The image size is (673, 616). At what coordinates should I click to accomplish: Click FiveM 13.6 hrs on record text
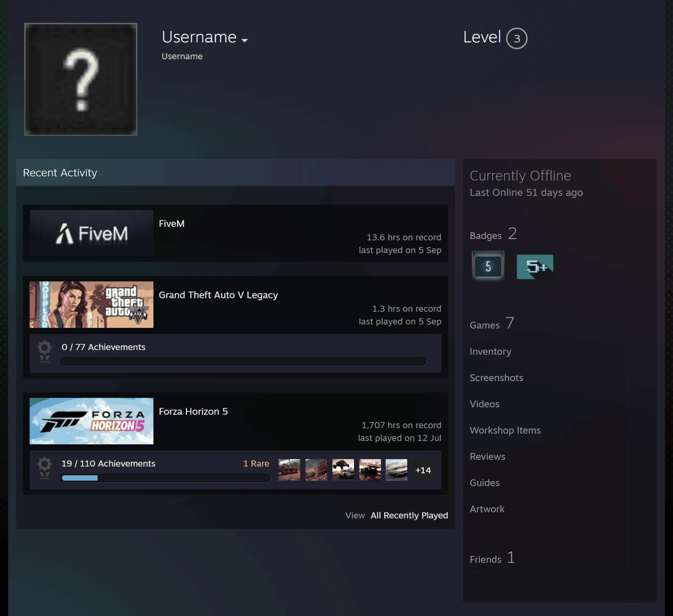coord(404,237)
